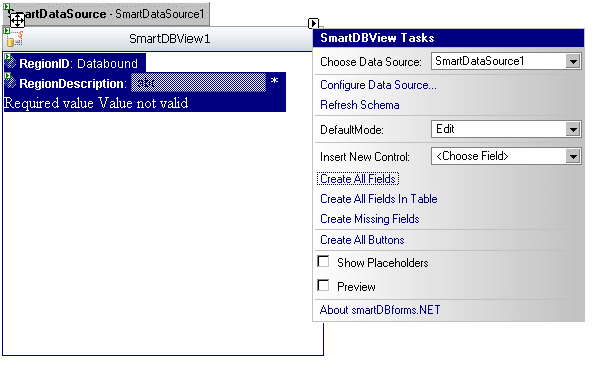The width and height of the screenshot is (600, 389).
Task: Select the SmartDataSource1 control tab
Action: 106,14
